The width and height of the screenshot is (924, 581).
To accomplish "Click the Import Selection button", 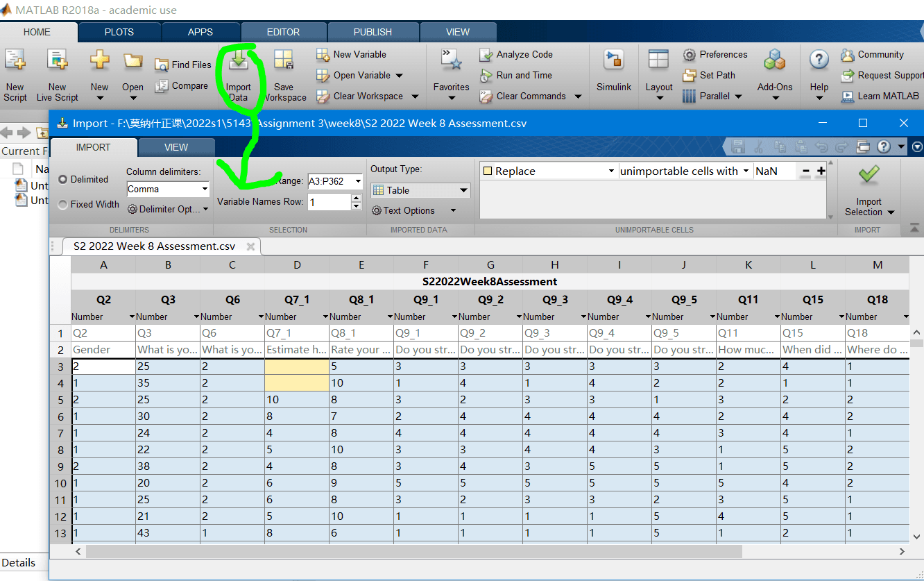I will [869, 190].
